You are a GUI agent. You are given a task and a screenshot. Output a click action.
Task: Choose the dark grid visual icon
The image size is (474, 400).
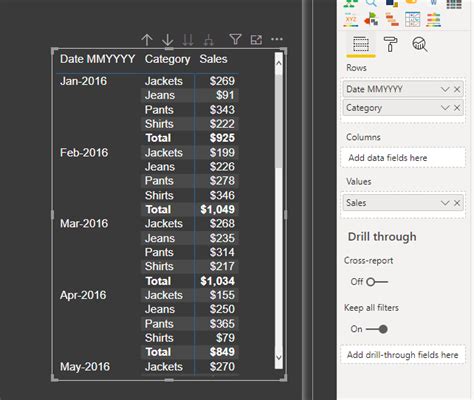point(454,4)
